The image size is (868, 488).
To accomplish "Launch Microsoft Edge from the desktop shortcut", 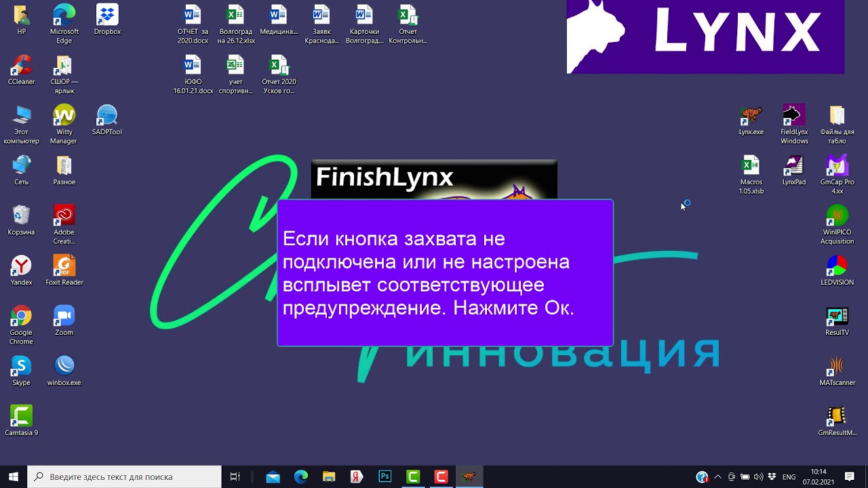I will 64,24.
